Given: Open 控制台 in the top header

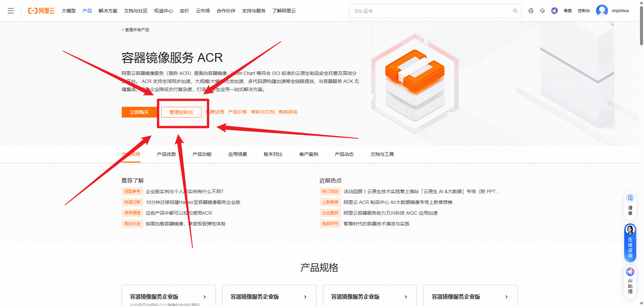Looking at the screenshot, I should 584,11.
